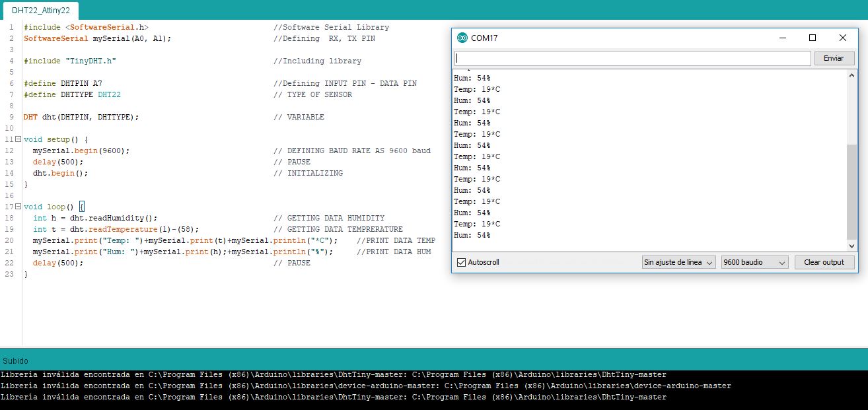Image resolution: width=868 pixels, height=410 pixels.
Task: Minimize the COM17 serial monitor window
Action: tap(782, 38)
